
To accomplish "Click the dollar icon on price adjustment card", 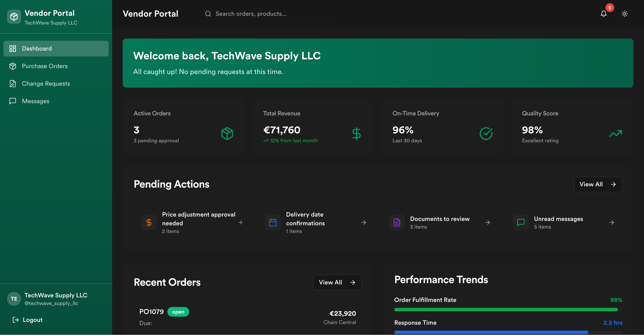I will [149, 222].
